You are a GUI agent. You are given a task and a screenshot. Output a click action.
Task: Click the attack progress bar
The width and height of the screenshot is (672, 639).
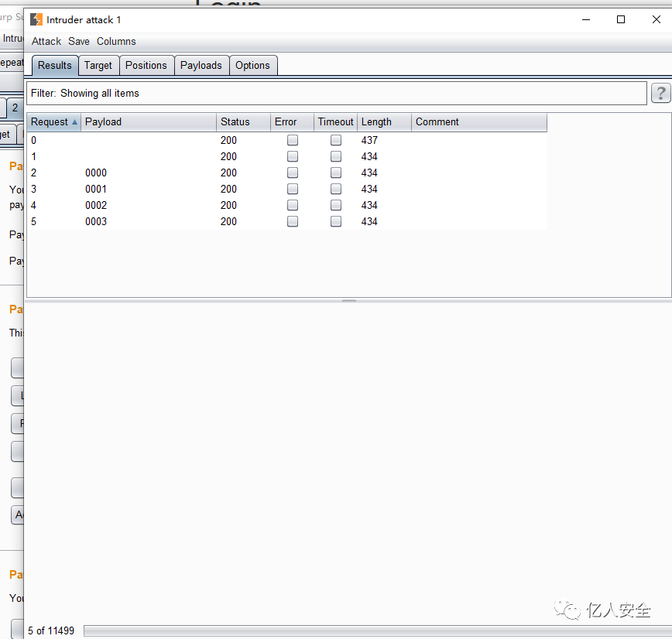tap(378, 630)
